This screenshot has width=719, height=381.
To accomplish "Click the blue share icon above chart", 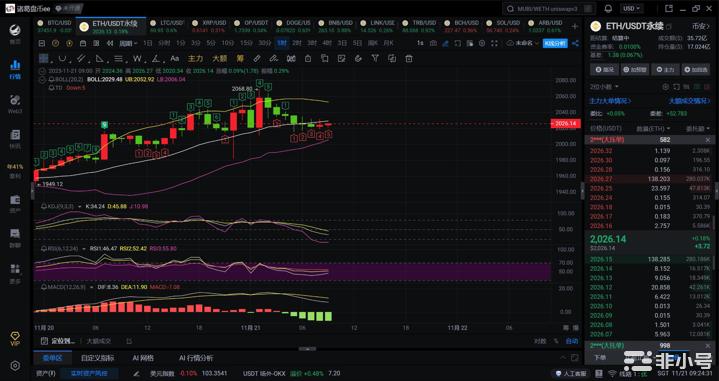I will click(575, 43).
